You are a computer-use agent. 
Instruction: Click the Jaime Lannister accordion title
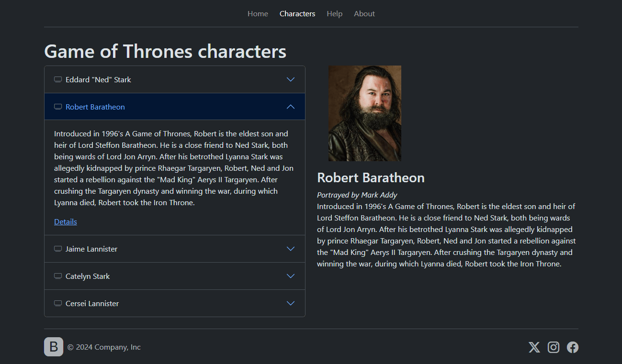(x=91, y=249)
